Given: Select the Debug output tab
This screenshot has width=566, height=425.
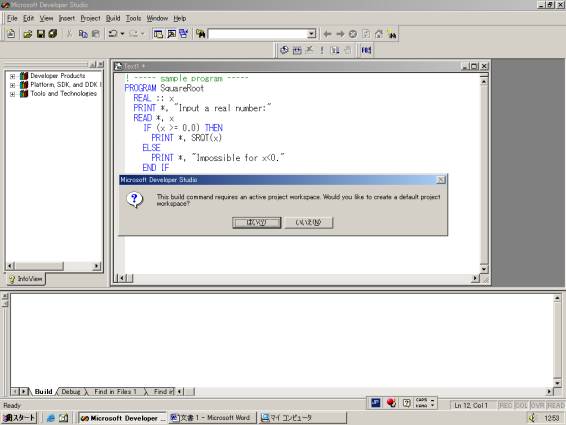Looking at the screenshot, I should click(x=71, y=391).
